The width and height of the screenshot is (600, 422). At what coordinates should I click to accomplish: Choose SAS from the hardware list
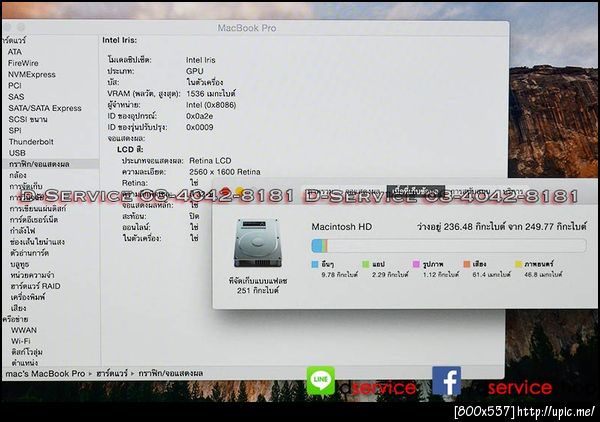tap(16, 97)
